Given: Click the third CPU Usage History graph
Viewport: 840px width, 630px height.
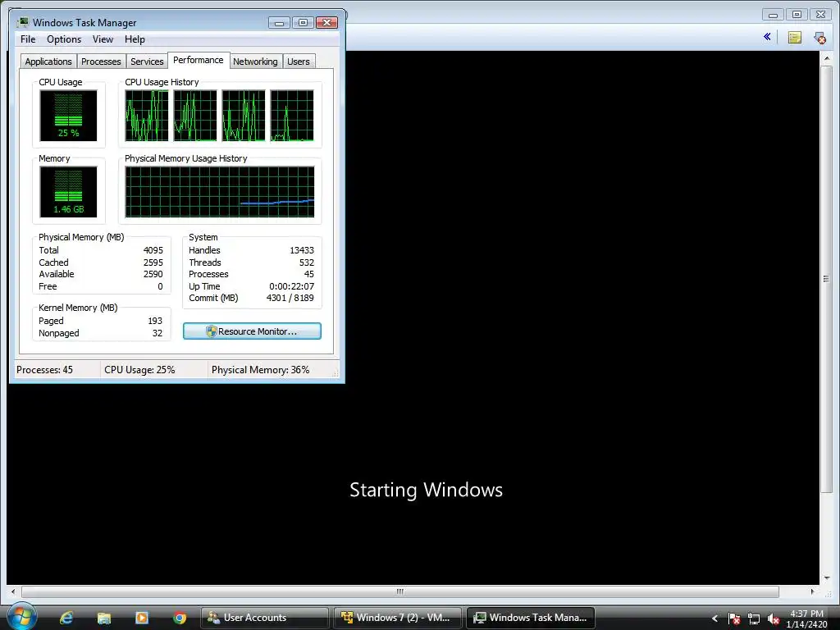Looking at the screenshot, I should pyautogui.click(x=244, y=115).
